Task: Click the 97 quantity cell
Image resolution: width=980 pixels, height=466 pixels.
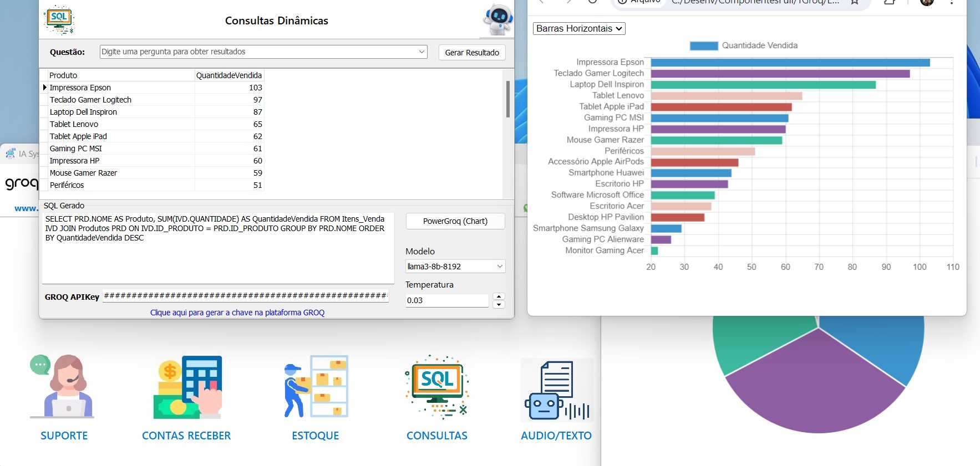Action: 230,100
